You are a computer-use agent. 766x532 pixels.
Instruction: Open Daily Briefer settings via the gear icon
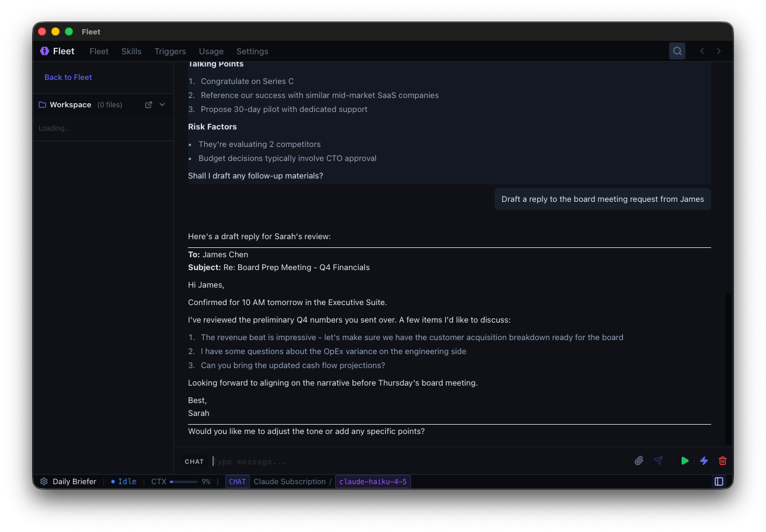pos(43,481)
